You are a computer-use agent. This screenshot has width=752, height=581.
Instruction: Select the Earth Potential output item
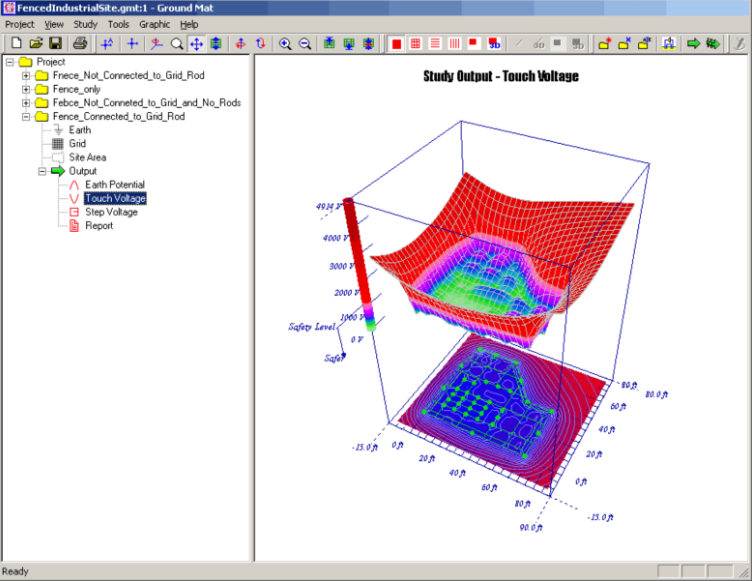tap(114, 185)
